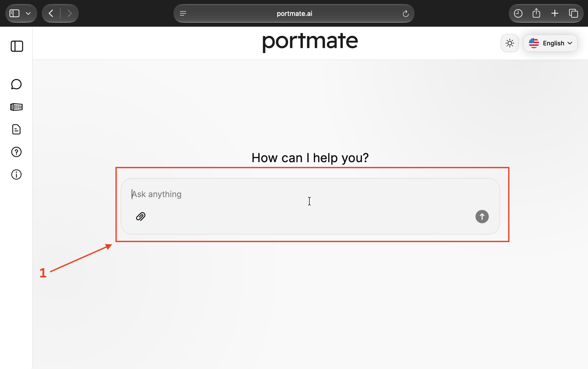
Task: Expand Safari tab group dropdown chevron
Action: (28, 13)
